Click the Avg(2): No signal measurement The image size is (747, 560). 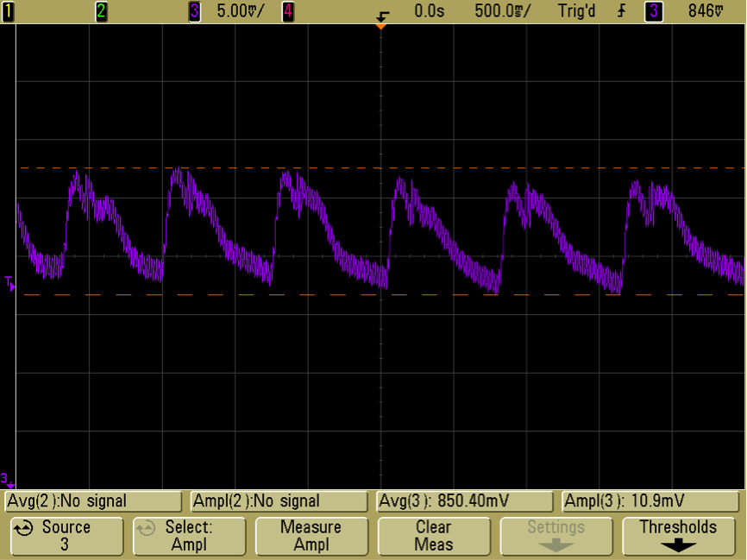tap(93, 501)
